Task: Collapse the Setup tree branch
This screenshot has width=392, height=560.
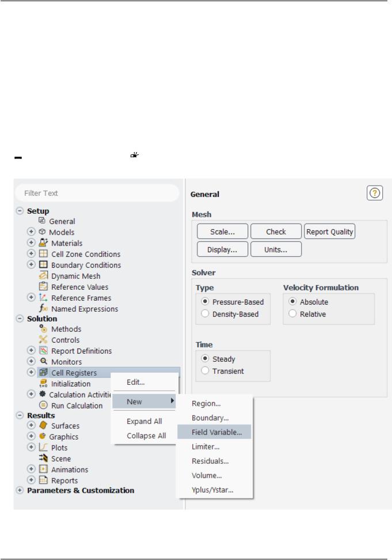Action: pyautogui.click(x=20, y=211)
